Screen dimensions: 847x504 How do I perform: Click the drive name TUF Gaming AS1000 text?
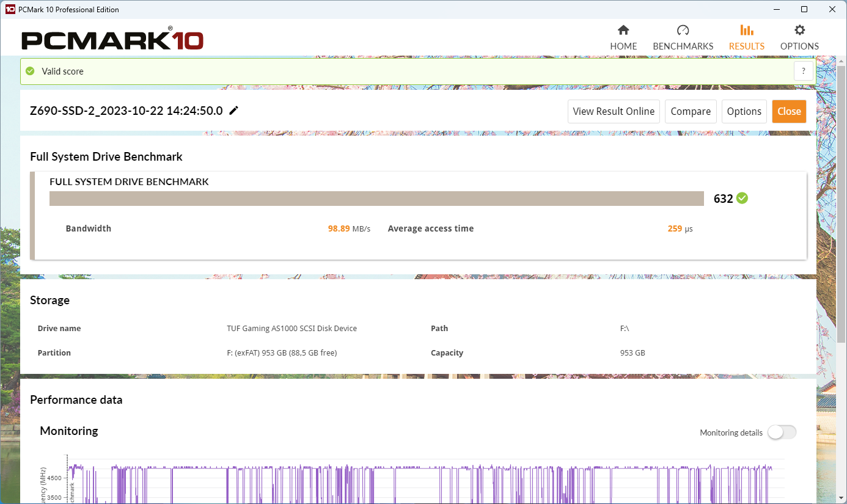click(291, 329)
